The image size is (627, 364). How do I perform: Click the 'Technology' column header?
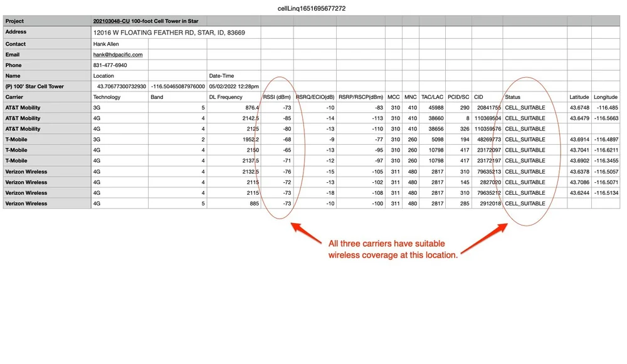tap(107, 97)
